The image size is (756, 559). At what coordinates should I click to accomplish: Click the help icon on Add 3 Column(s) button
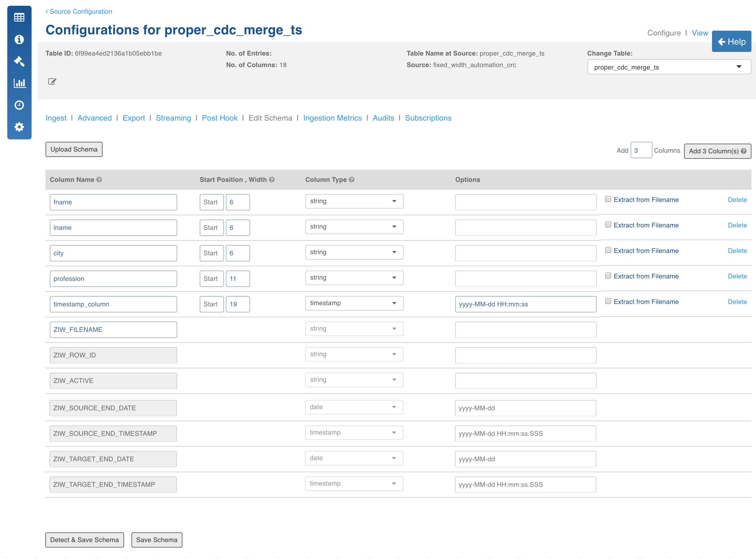(744, 151)
